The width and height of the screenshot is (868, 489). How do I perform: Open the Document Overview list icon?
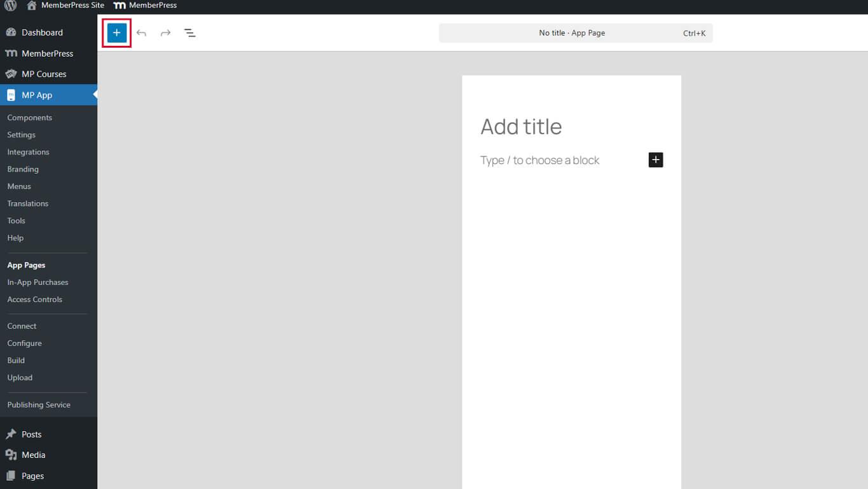pyautogui.click(x=189, y=33)
